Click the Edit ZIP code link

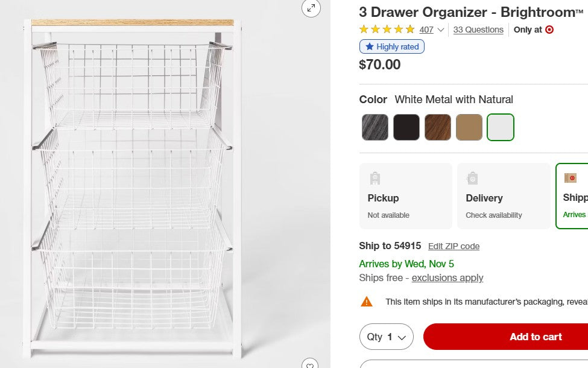pyautogui.click(x=454, y=246)
